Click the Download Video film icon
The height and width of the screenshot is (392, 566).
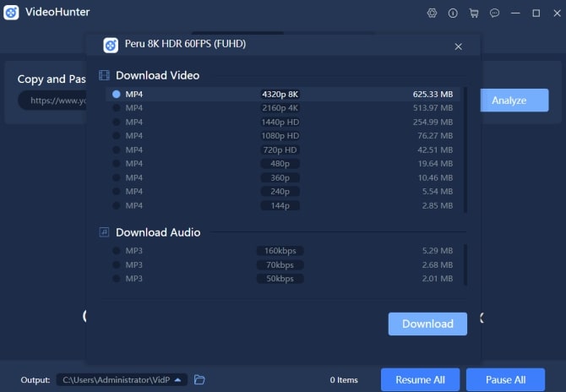pos(105,75)
